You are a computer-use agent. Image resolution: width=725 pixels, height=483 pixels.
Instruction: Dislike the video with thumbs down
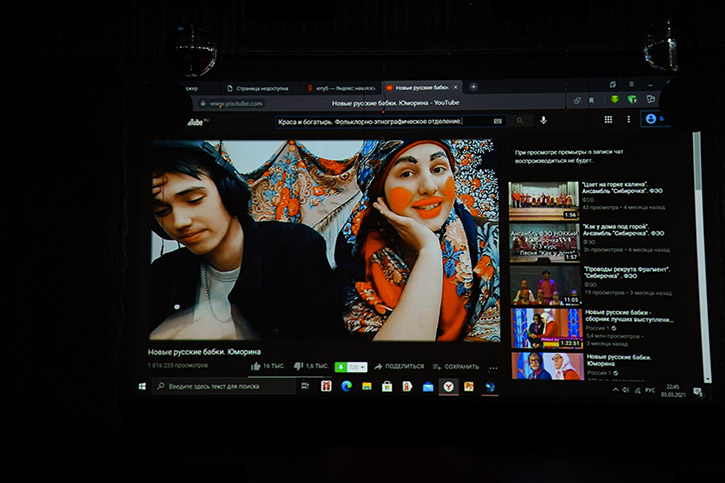(x=298, y=366)
